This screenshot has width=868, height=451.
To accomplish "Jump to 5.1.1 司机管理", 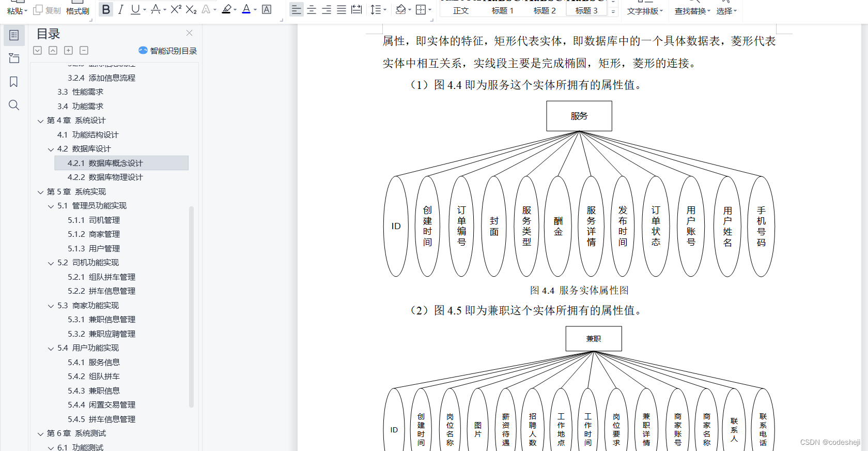I will coord(94,220).
